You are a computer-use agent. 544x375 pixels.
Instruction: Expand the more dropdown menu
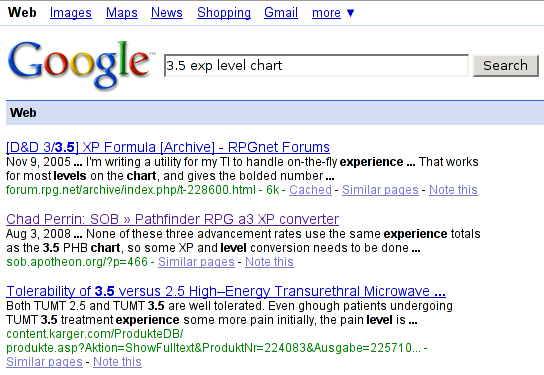(x=333, y=12)
